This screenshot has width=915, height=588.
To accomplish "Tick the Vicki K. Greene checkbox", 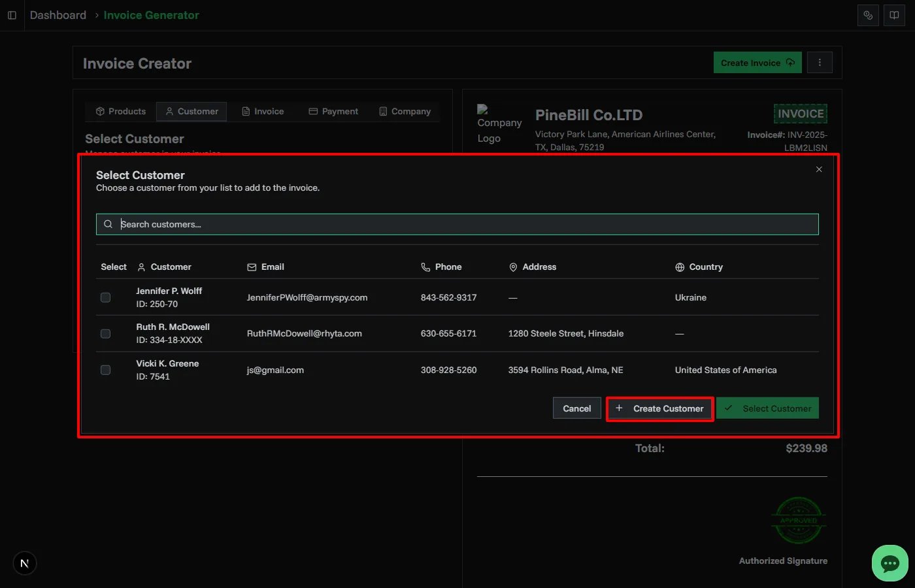I will pyautogui.click(x=105, y=370).
